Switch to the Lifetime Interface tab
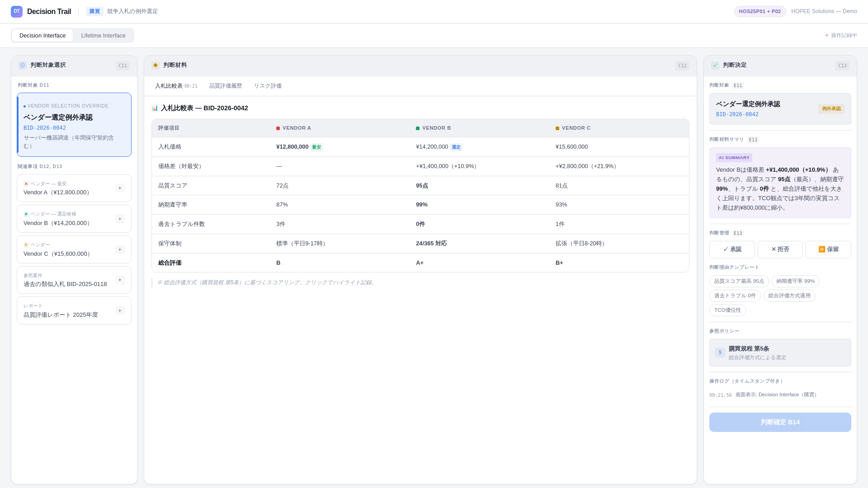Viewport: 868px width, 488px height. tap(103, 36)
